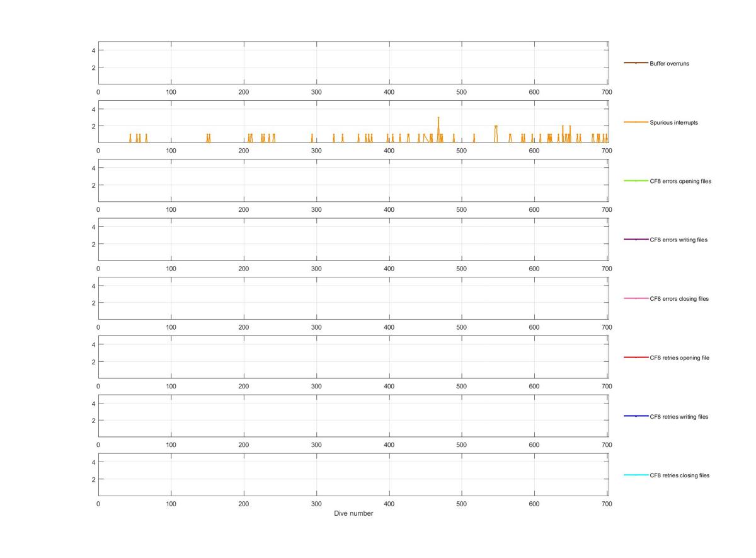Select the 'CF8 errors writing files' legend text
The width and height of the screenshot is (756, 558).
click(679, 240)
